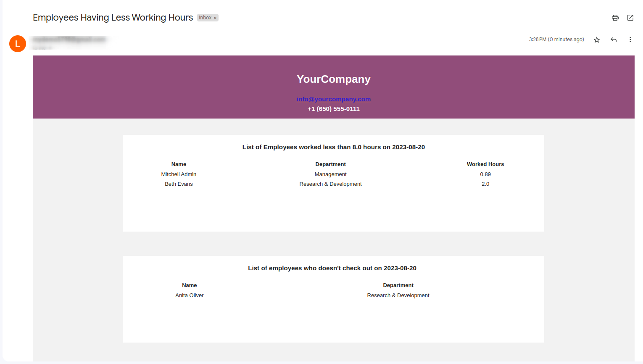Click Beth Evans in the employee list
This screenshot has width=643, height=364.
179,184
